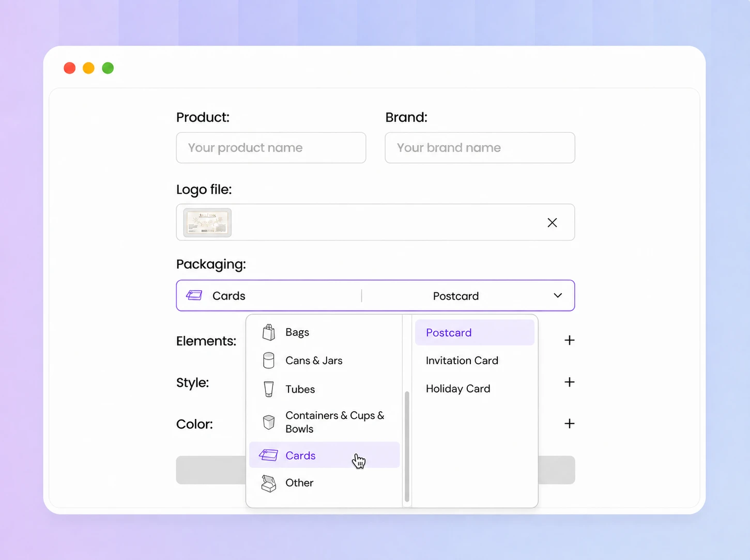Click card icon in Packaging field
This screenshot has width=750, height=560.
pyautogui.click(x=194, y=295)
